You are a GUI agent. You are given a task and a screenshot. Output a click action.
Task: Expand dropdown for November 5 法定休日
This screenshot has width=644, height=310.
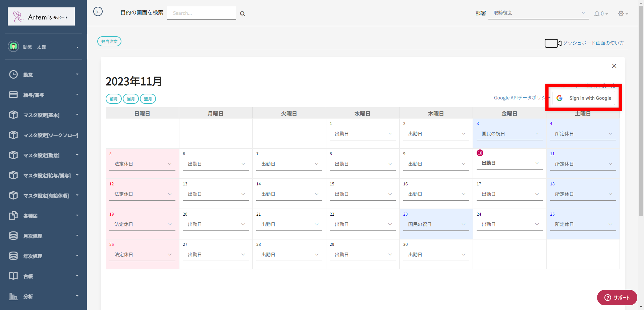point(142,164)
